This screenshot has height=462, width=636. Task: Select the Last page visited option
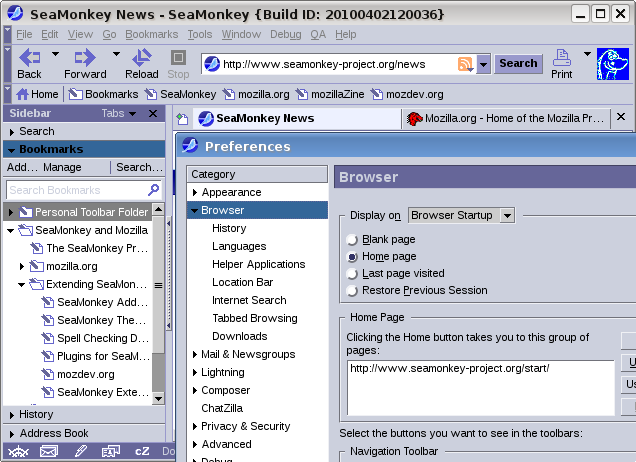coord(352,274)
